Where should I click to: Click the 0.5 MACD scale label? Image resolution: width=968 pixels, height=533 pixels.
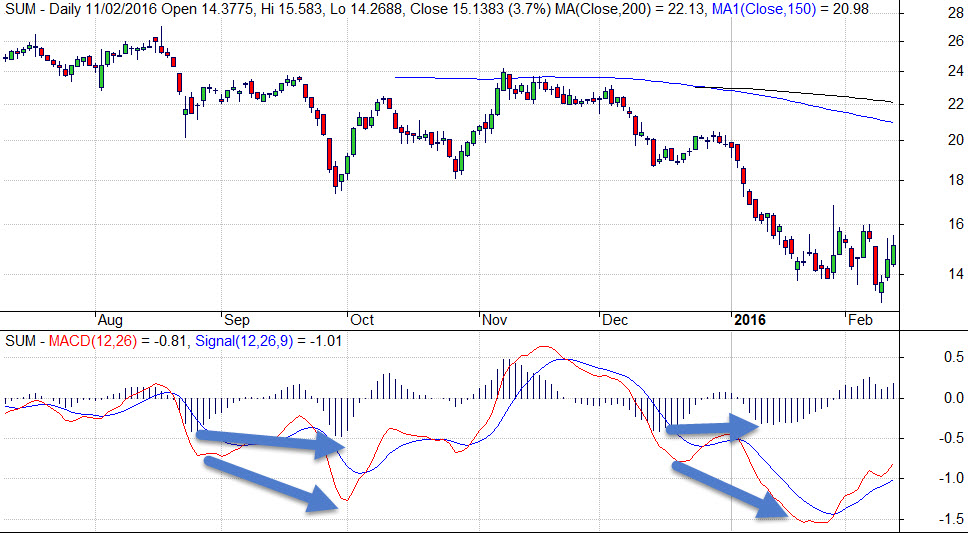(950, 357)
